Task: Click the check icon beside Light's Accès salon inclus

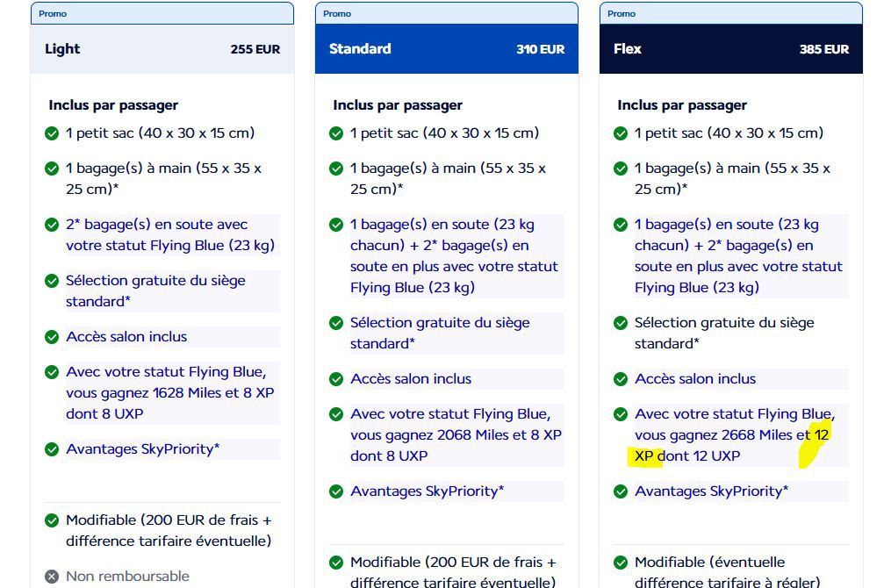Action: (x=52, y=337)
